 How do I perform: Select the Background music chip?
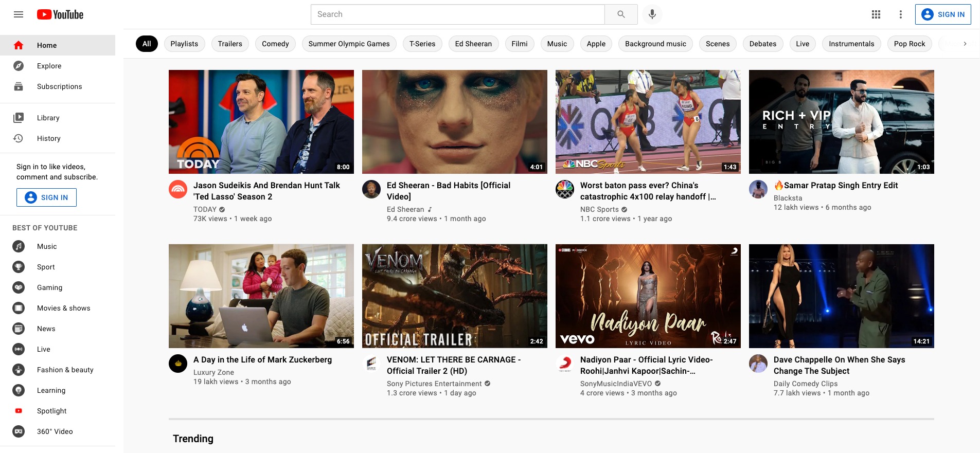[x=655, y=44]
